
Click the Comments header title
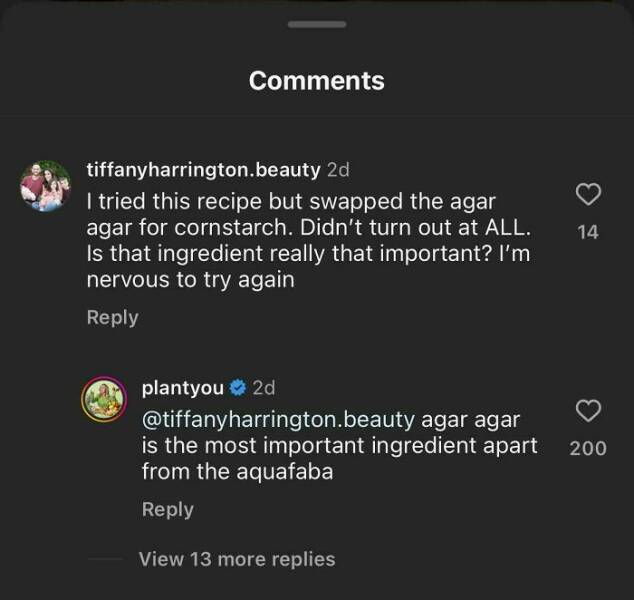pos(316,81)
